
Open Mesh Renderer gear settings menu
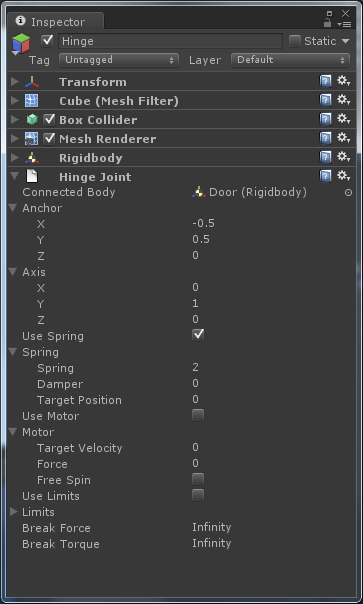pos(343,138)
